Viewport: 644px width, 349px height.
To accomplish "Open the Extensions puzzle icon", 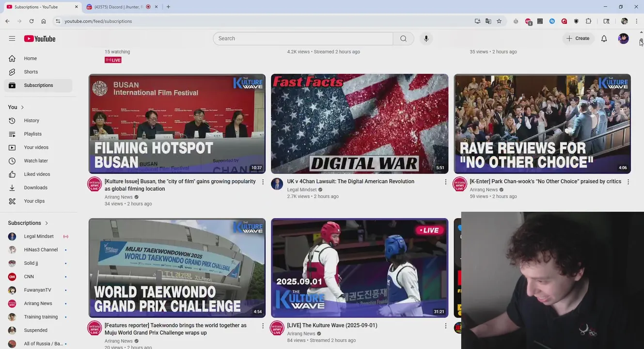I will tap(588, 21).
